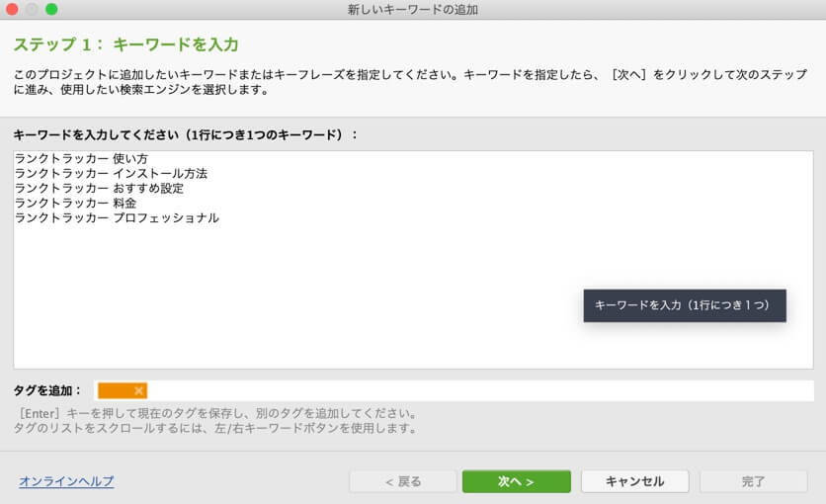Click the キャンセル button
Viewport: 826px width, 504px height.
click(x=634, y=481)
